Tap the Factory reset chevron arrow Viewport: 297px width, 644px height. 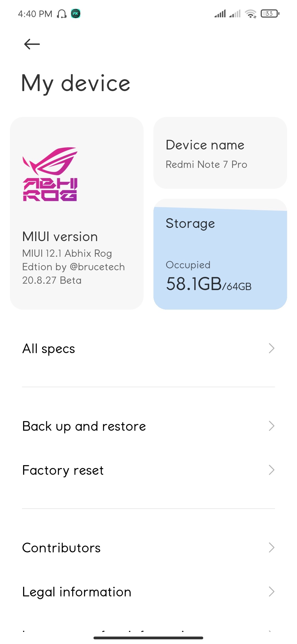tap(271, 470)
